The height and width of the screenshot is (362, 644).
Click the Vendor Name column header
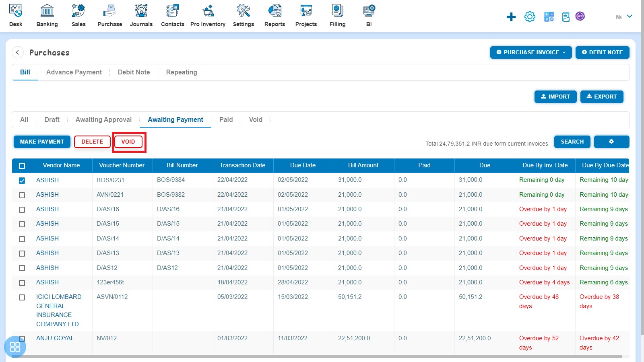pos(62,165)
